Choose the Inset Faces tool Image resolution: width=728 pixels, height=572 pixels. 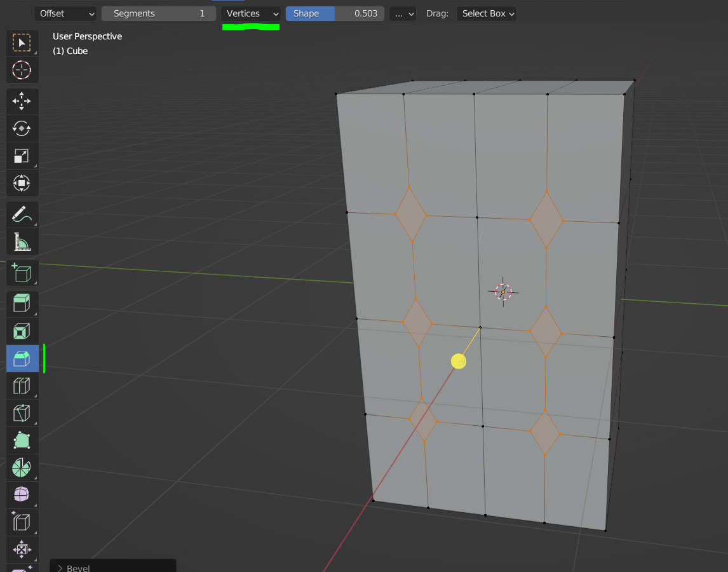tap(22, 331)
